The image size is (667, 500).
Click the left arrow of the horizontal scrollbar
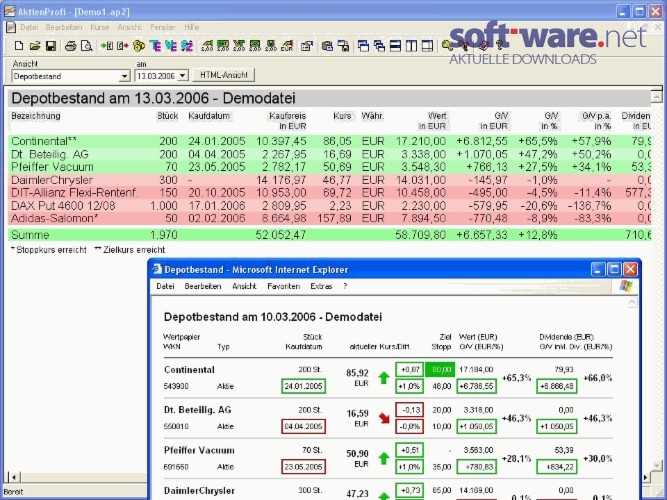(x=14, y=477)
